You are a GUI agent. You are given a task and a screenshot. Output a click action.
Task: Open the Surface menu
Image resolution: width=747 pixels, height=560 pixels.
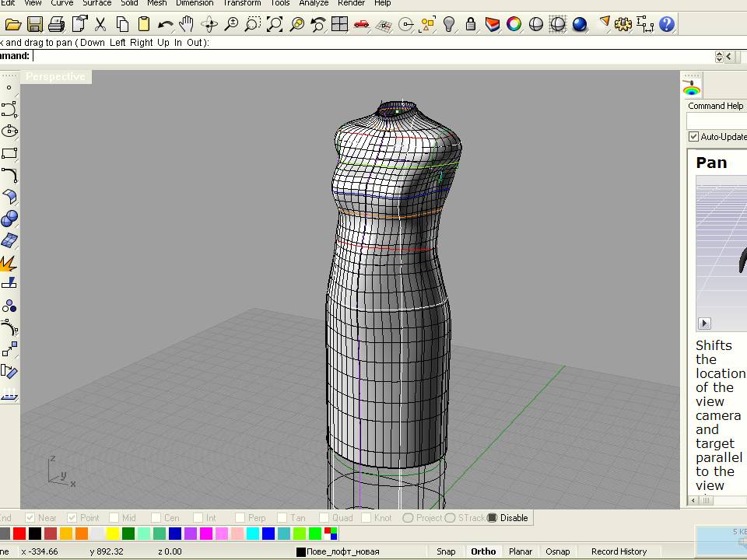point(97,3)
